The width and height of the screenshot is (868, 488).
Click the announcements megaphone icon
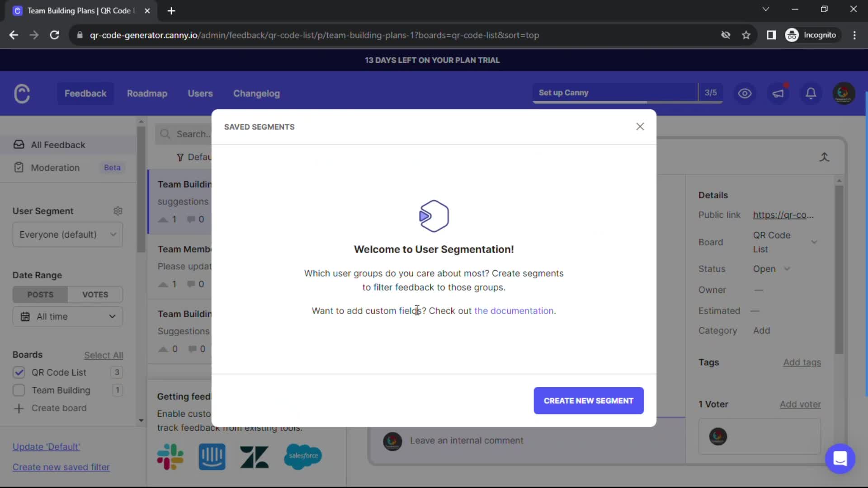(x=778, y=93)
